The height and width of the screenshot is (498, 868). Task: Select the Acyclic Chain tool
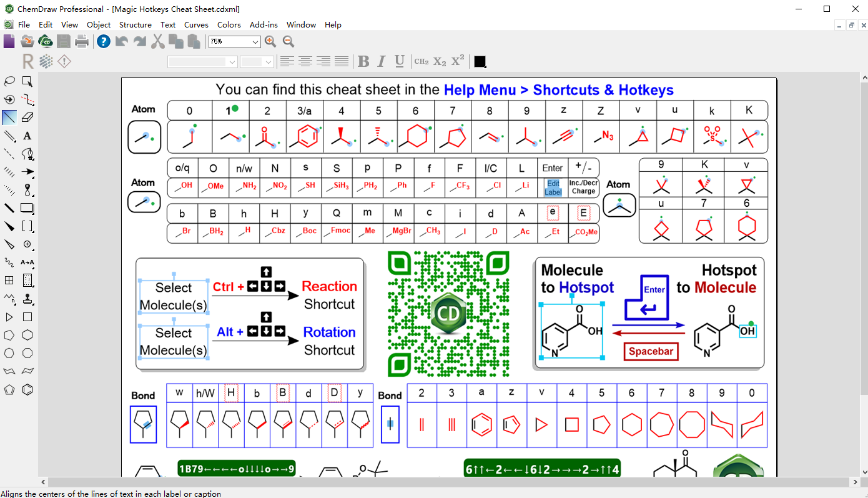[9, 298]
